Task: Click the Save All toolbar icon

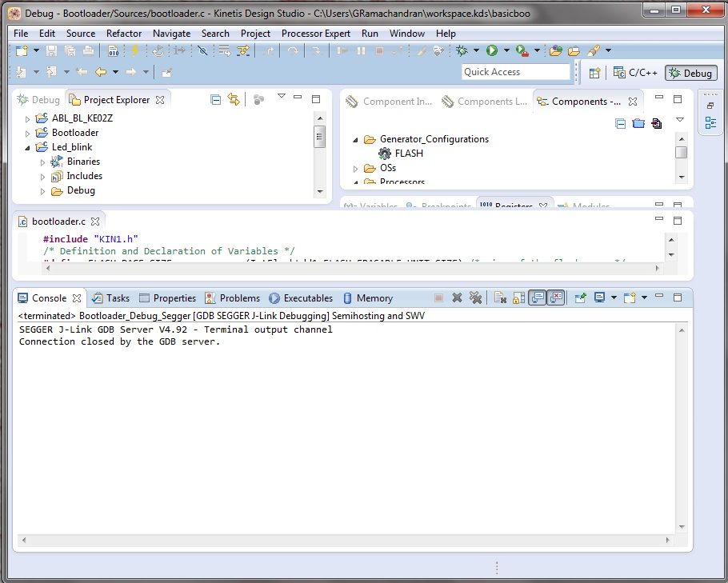Action: pos(70,50)
